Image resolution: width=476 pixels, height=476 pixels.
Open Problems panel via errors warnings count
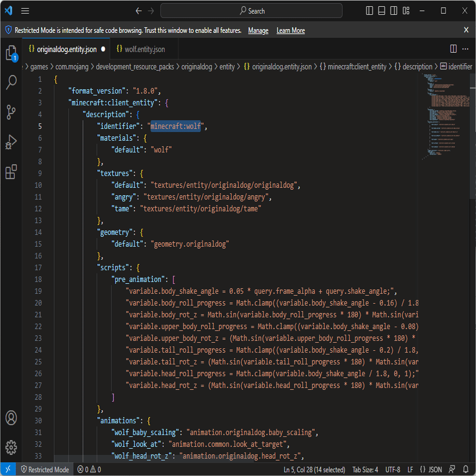[x=89, y=469]
